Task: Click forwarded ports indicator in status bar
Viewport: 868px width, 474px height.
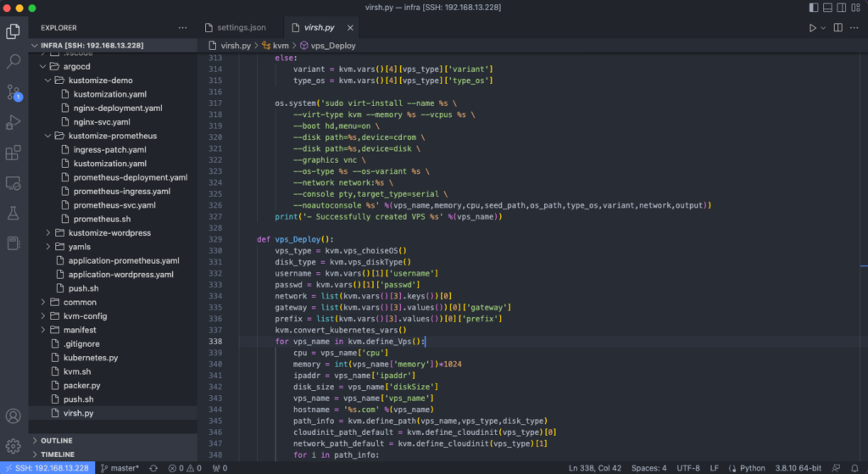Action: coord(220,468)
